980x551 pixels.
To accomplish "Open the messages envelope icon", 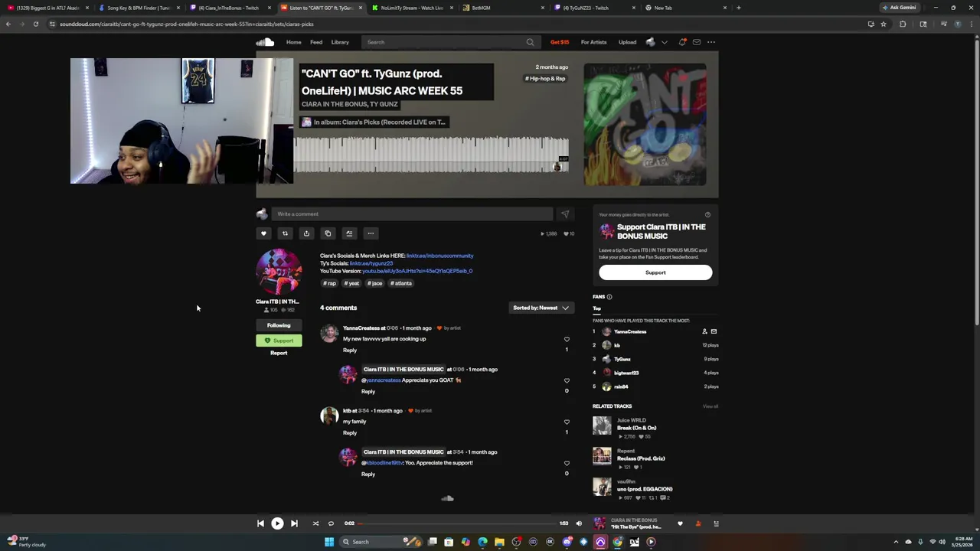I will point(697,42).
